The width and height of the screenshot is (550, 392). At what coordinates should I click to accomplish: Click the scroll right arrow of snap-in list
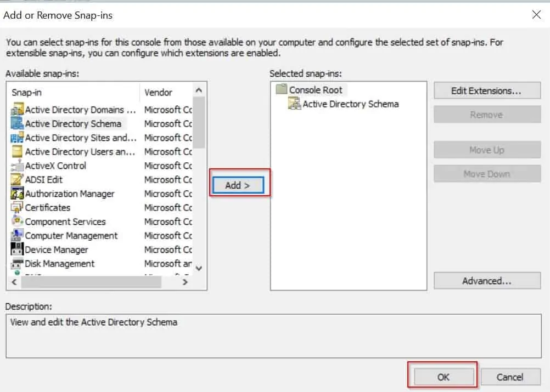coord(185,282)
